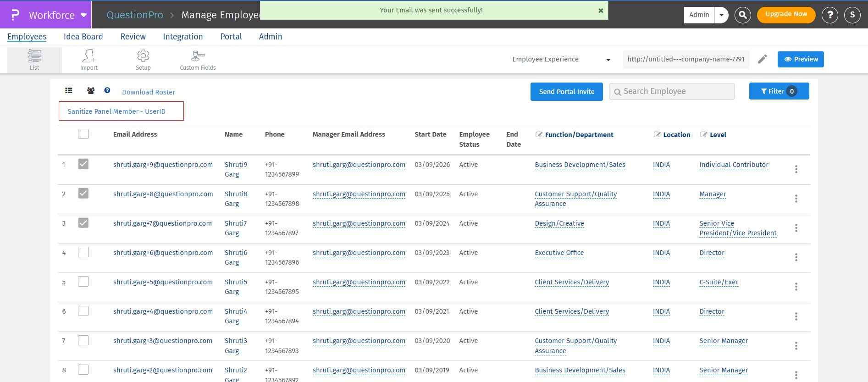Open the help question mark icon in header
The width and height of the screenshot is (868, 382).
[829, 15]
